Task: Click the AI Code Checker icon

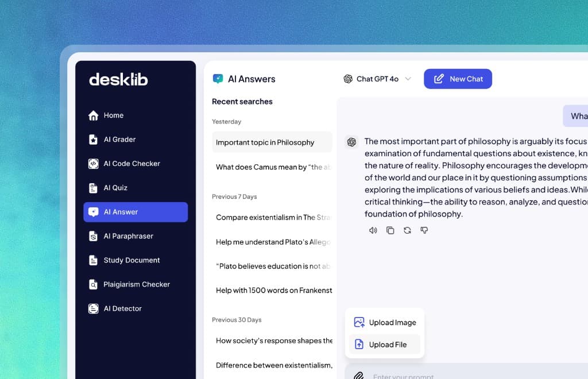Action: [x=94, y=164]
